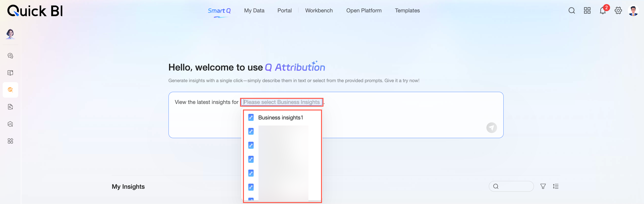The image size is (644, 204).
Task: Open the Open Platform tab
Action: 363,10
